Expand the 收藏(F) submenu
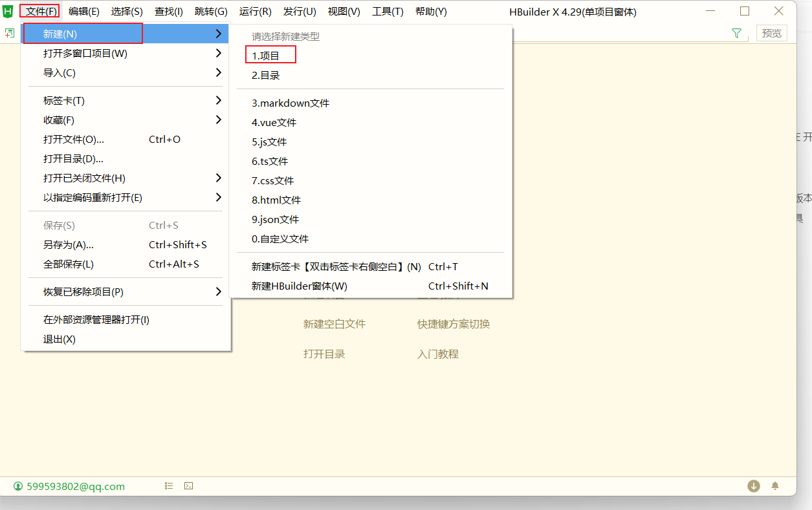Image resolution: width=812 pixels, height=510 pixels. click(x=126, y=120)
